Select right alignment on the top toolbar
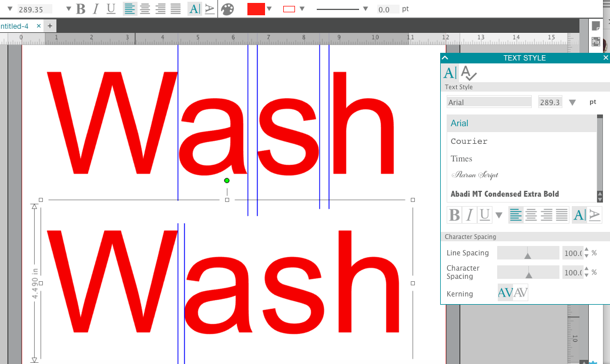 [x=160, y=9]
